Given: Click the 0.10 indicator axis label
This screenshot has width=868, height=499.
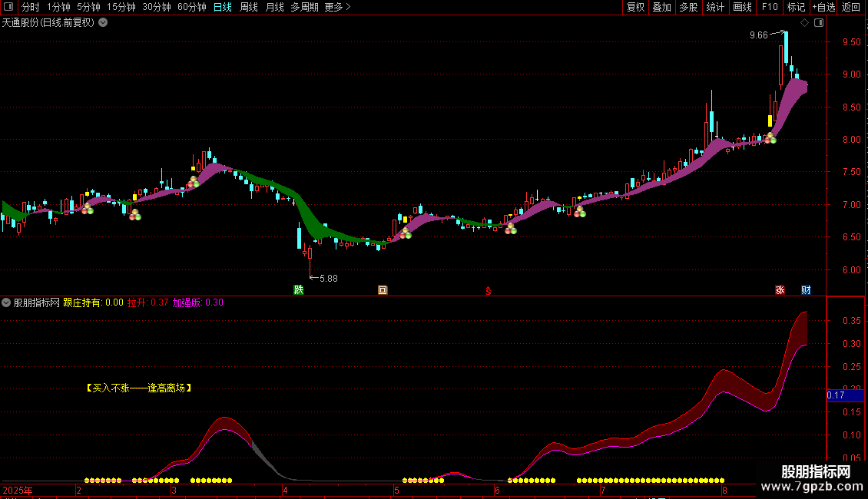Looking at the screenshot, I should pos(851,435).
